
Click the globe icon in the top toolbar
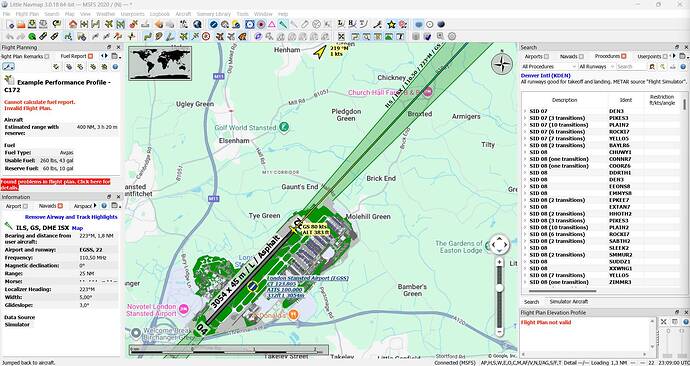pyautogui.click(x=197, y=24)
